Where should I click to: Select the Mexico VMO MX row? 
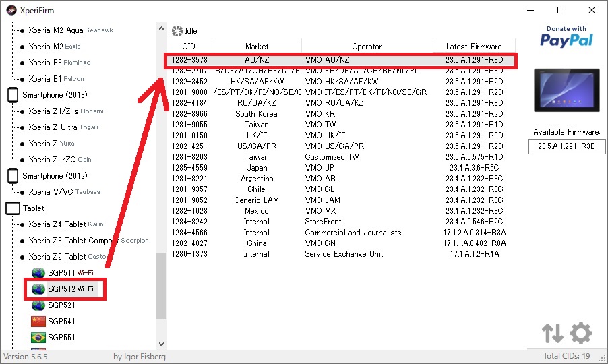[341, 211]
